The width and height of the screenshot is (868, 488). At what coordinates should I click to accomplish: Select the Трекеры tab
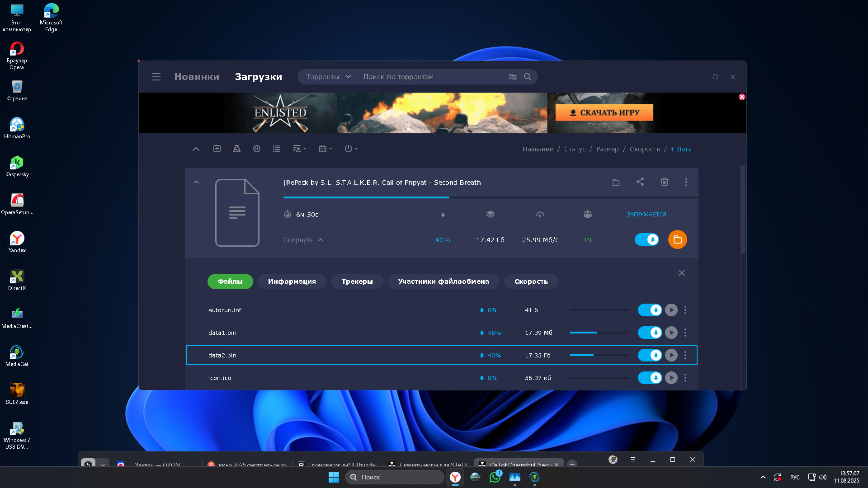(x=357, y=282)
